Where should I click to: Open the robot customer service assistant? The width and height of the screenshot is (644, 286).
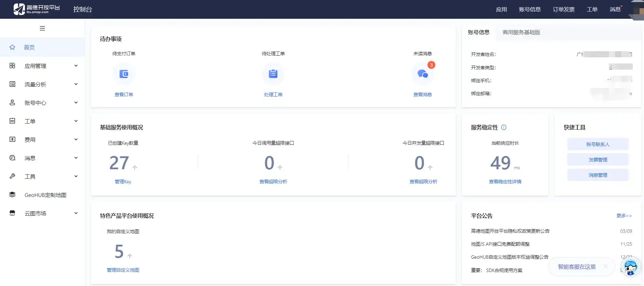(x=630, y=267)
